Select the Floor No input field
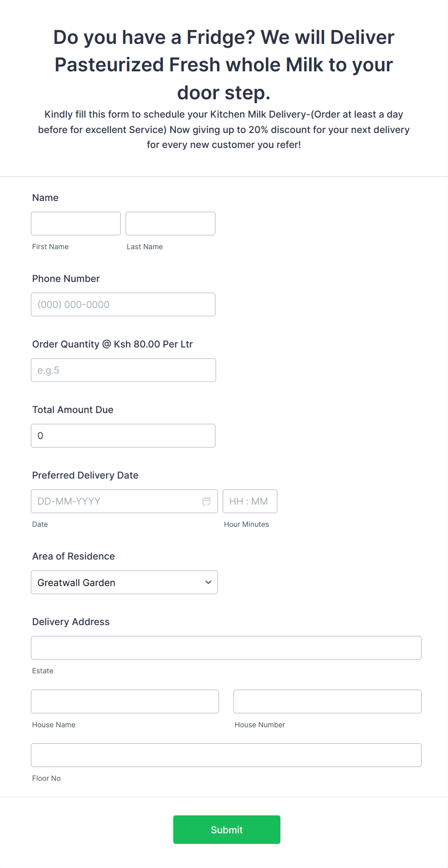Screen dimensions: 448x868 coord(226,755)
